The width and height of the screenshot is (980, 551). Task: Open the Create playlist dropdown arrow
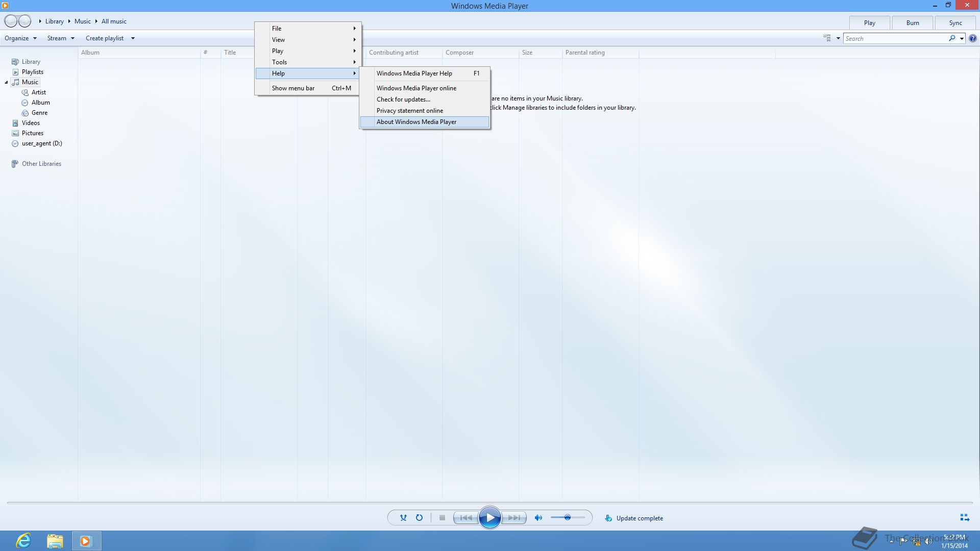(133, 38)
